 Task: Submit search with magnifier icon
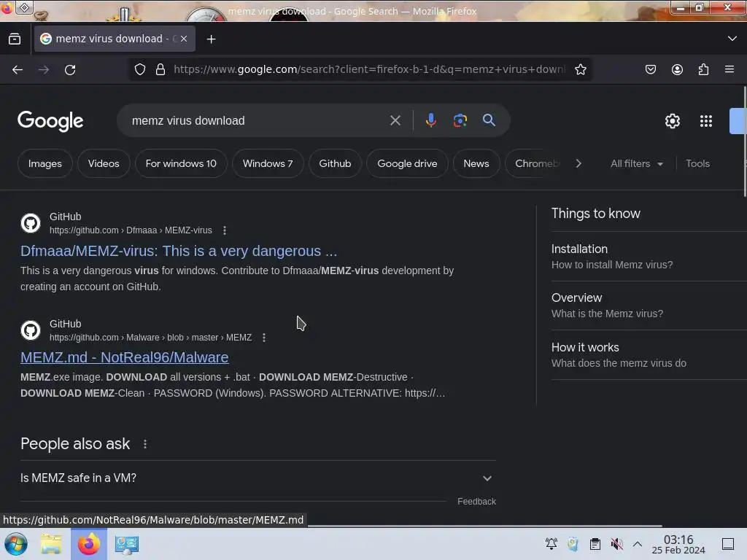click(489, 120)
